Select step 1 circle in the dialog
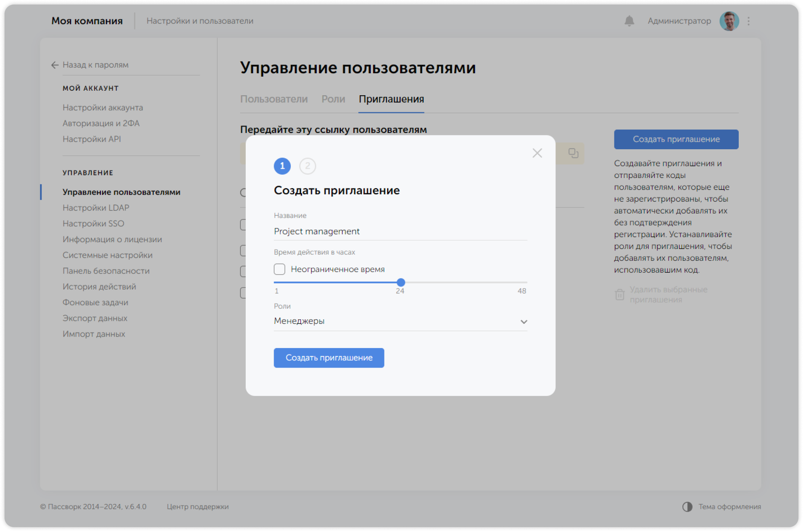This screenshot has height=532, width=803. tap(282, 166)
